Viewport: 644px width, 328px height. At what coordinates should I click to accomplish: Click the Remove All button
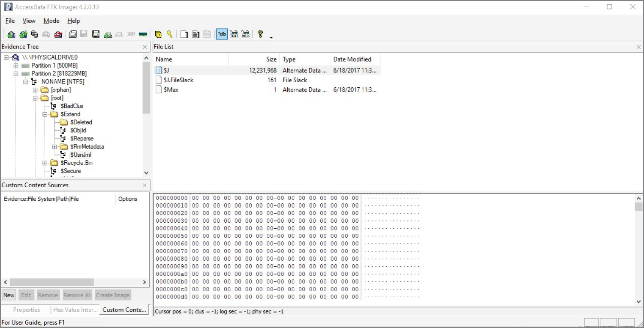tap(77, 295)
